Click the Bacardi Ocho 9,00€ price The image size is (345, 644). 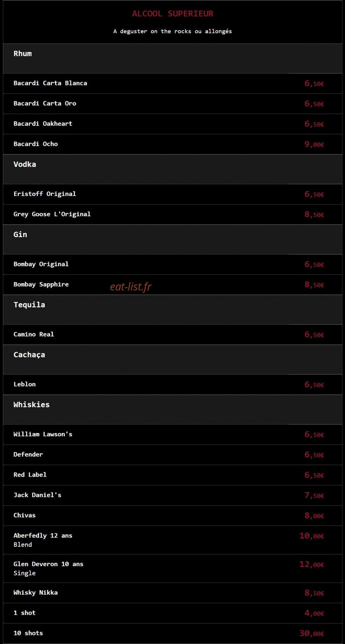(x=314, y=144)
